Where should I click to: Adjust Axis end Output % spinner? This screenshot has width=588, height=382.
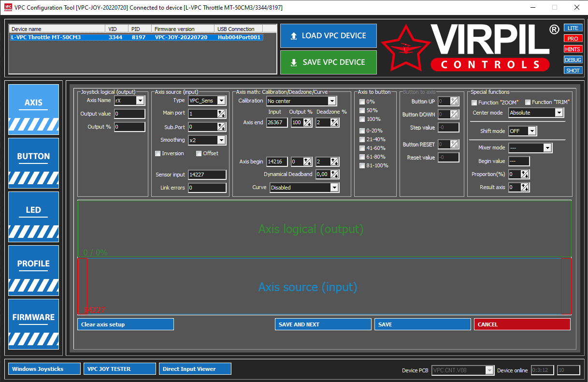(x=307, y=123)
